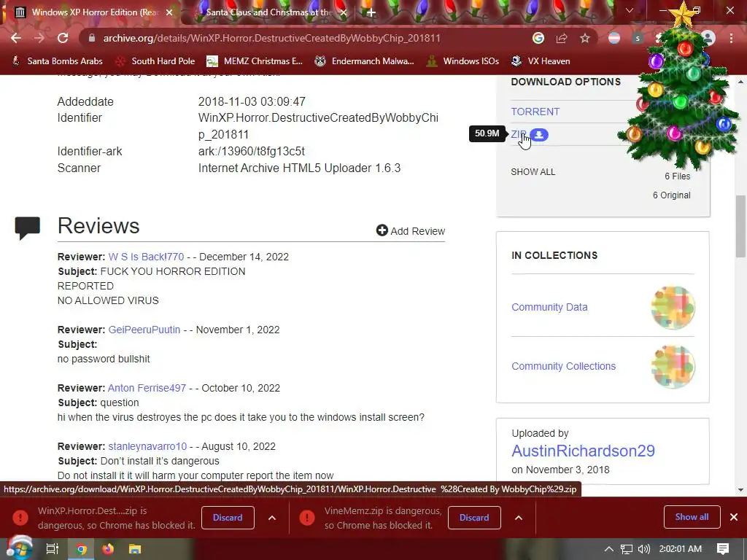This screenshot has height=560, width=747.
Task: Click the Add Review plus icon
Action: coord(382,230)
